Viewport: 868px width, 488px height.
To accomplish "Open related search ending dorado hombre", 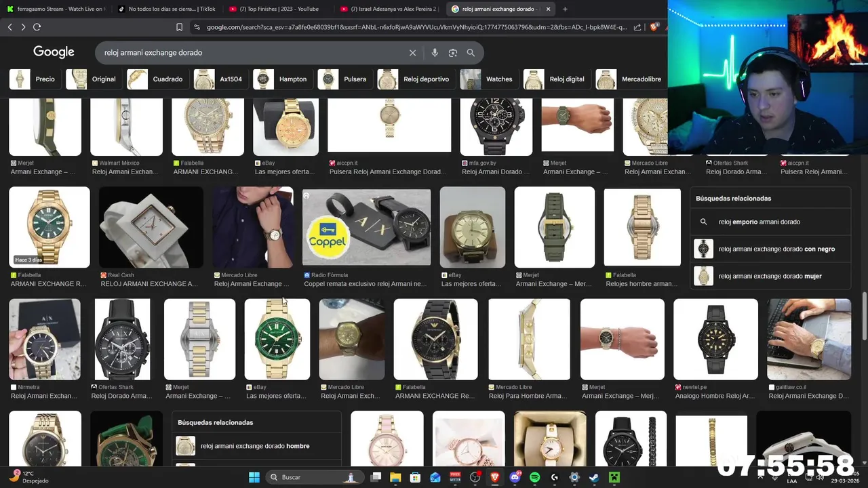I will point(256,446).
